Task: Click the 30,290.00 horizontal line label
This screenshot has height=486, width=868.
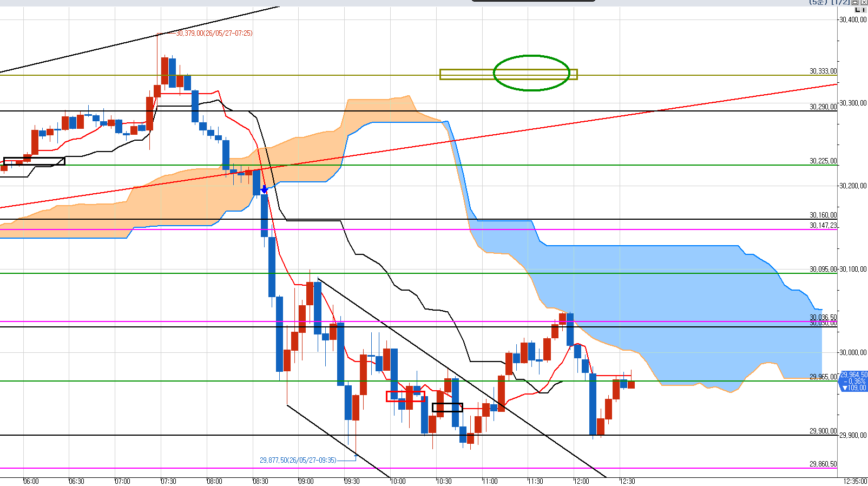Action: coord(823,107)
